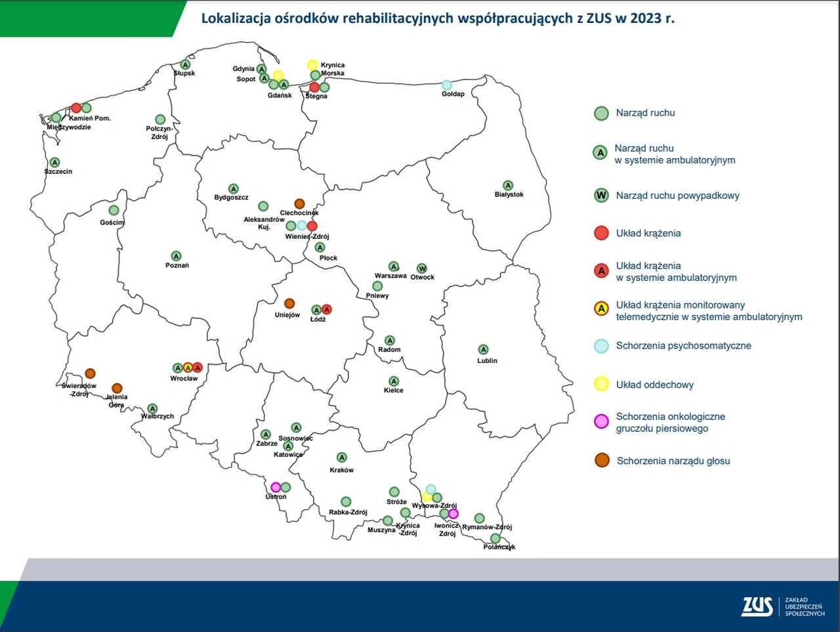Click the 'Sopot' city label
The width and height of the screenshot is (840, 632).
pos(246,79)
